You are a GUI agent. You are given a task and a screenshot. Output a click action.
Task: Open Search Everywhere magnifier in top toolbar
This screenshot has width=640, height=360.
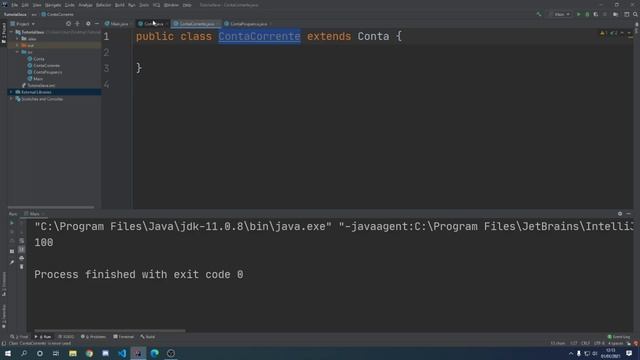click(x=635, y=14)
